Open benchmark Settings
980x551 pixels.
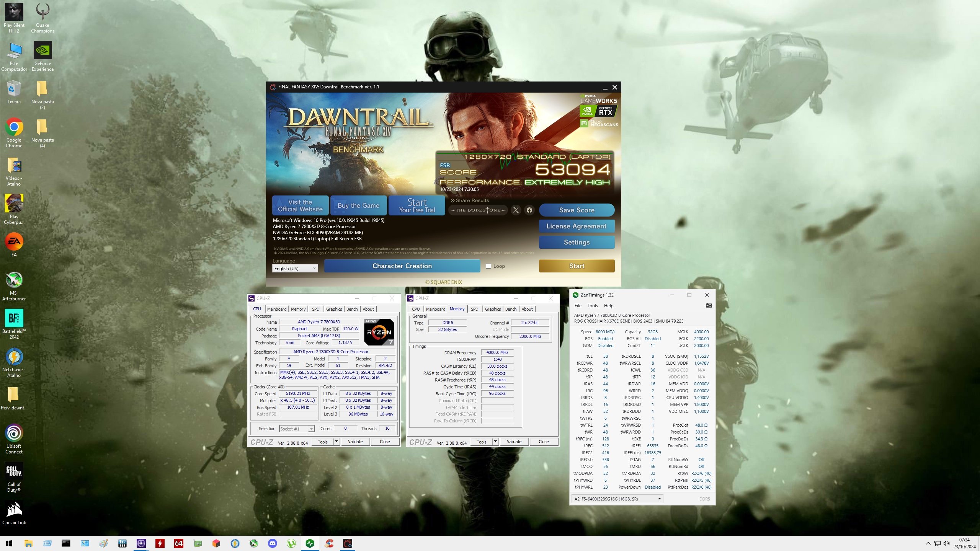tap(577, 242)
